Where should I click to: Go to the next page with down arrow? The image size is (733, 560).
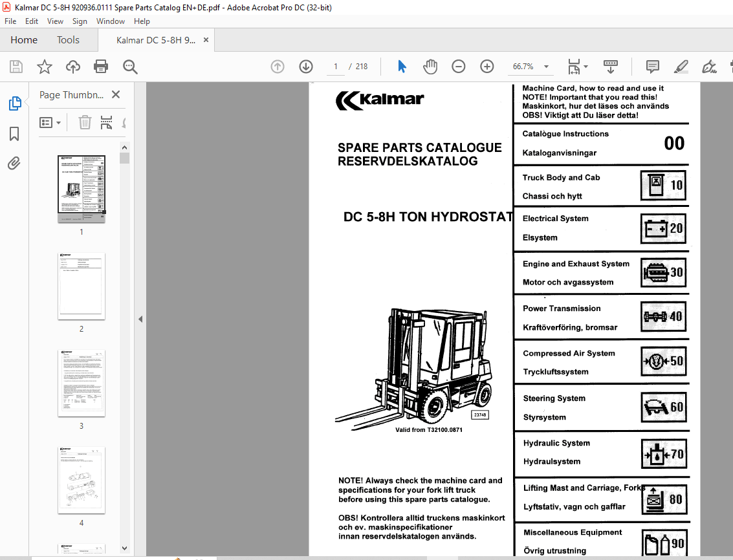(305, 67)
